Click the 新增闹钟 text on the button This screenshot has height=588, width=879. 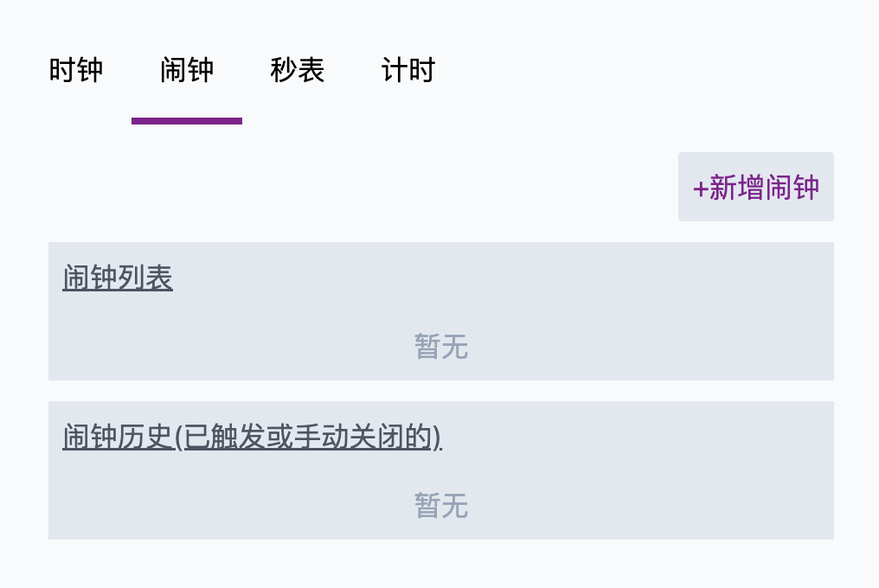[x=764, y=188]
